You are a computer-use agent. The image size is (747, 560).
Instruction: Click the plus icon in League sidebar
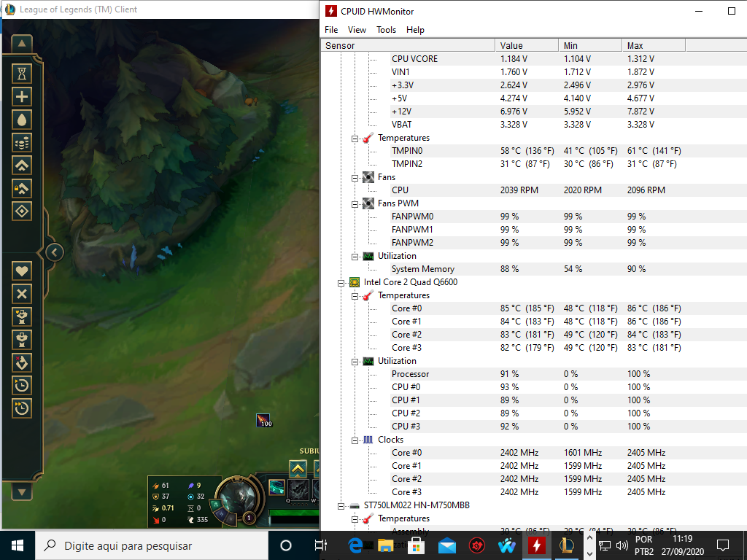[22, 97]
